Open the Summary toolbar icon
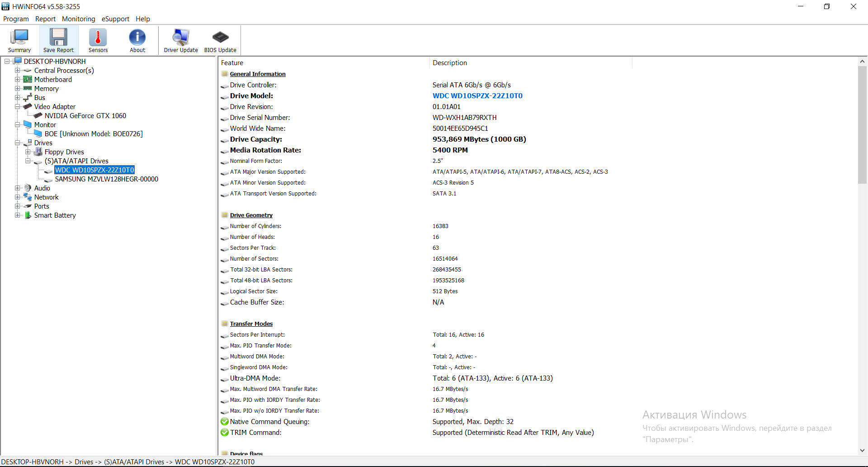The image size is (868, 467). point(19,37)
